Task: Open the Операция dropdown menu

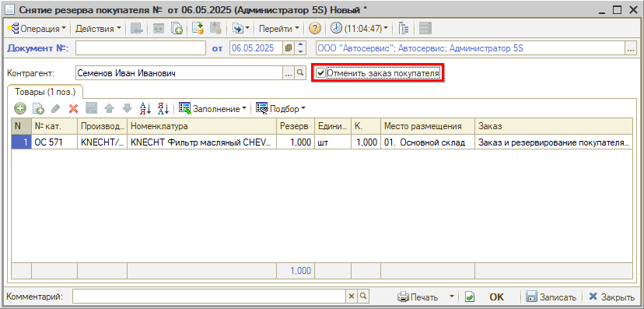Action: [x=37, y=29]
